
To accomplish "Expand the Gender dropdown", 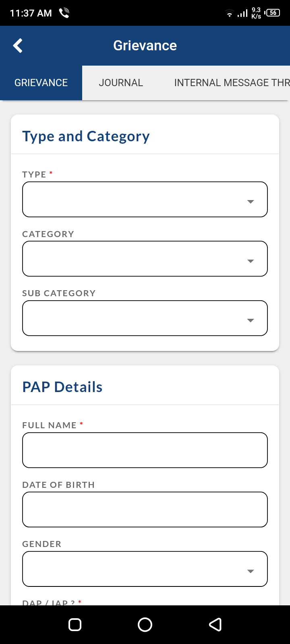I will coord(145,569).
